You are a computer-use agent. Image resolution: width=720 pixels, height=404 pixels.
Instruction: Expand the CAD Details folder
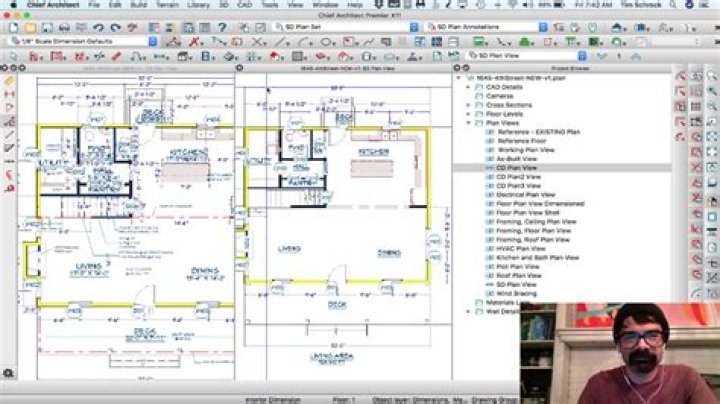click(468, 87)
